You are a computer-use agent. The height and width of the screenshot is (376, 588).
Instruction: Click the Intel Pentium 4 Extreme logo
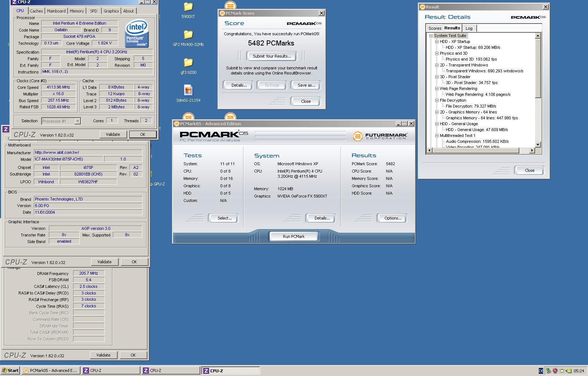(x=137, y=34)
